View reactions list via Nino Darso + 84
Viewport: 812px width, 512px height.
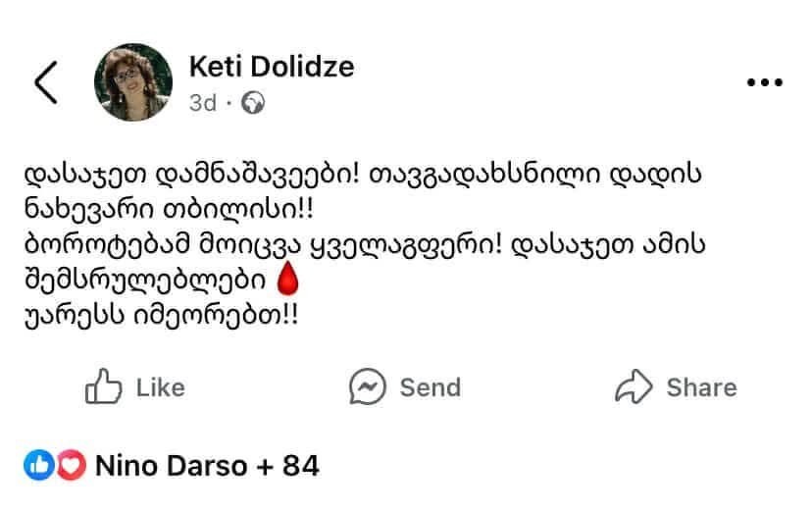[x=207, y=466]
